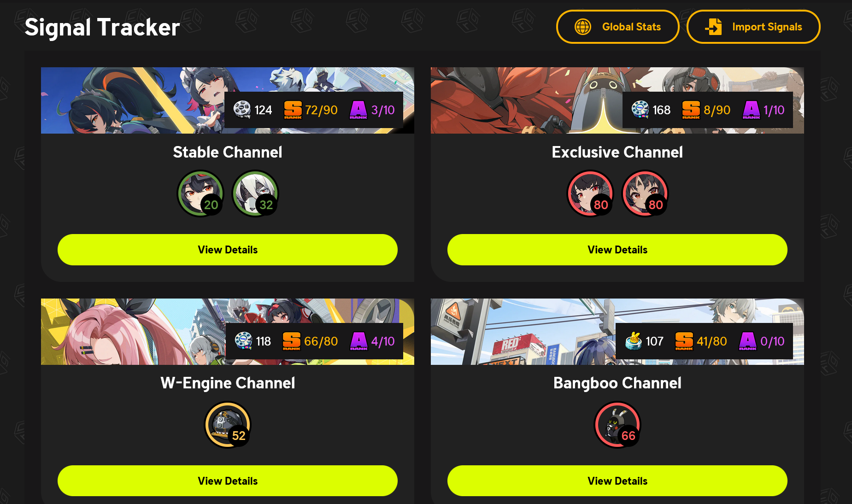Open View Details for Stable Channel
The image size is (852, 504).
(228, 250)
